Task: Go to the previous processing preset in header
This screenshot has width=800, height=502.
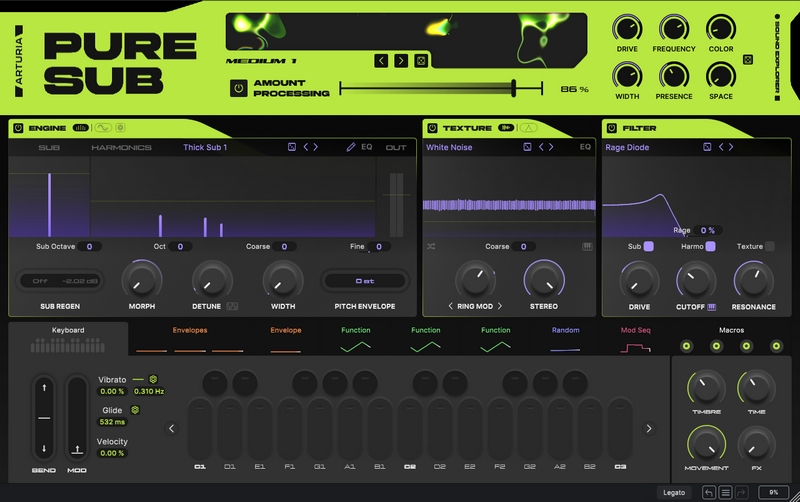Action: pos(381,61)
